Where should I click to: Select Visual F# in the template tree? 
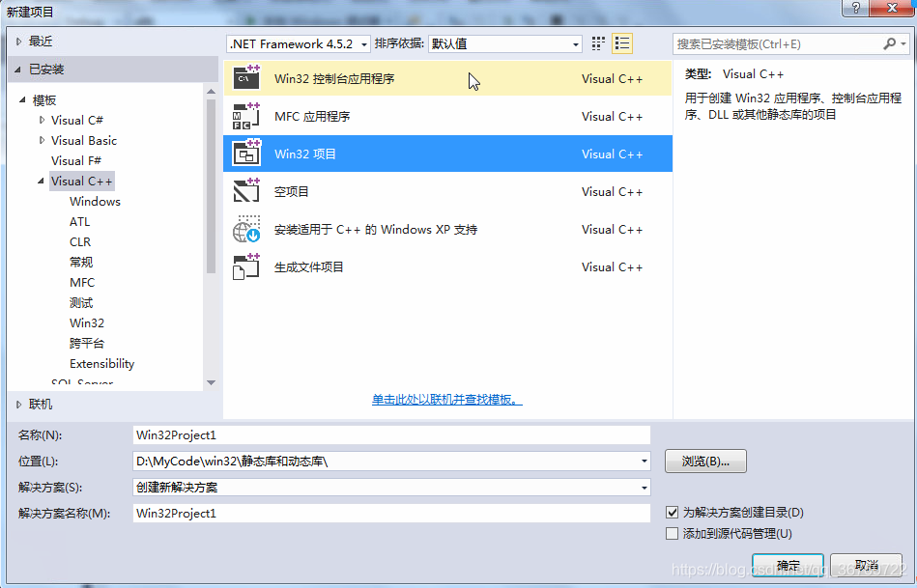click(x=76, y=160)
